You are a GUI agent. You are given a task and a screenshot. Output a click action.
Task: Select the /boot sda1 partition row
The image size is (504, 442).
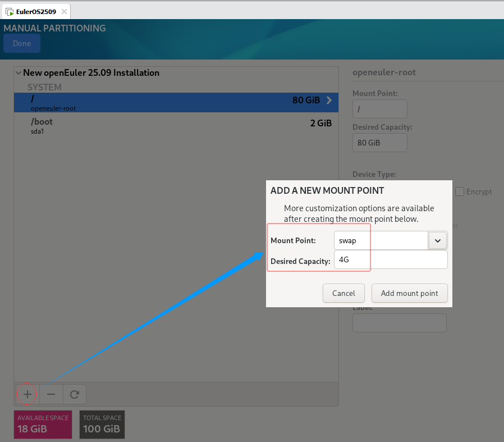coord(176,126)
